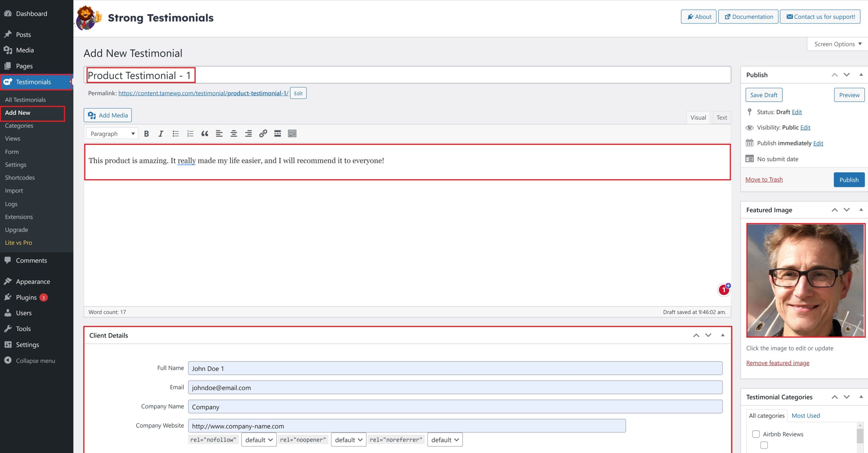Image resolution: width=868 pixels, height=453 pixels.
Task: Move Featured Image box down
Action: coord(847,210)
